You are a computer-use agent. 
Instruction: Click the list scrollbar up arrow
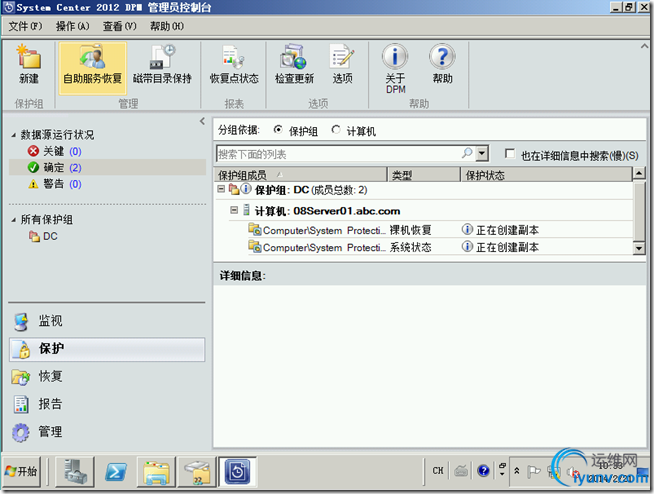(639, 173)
